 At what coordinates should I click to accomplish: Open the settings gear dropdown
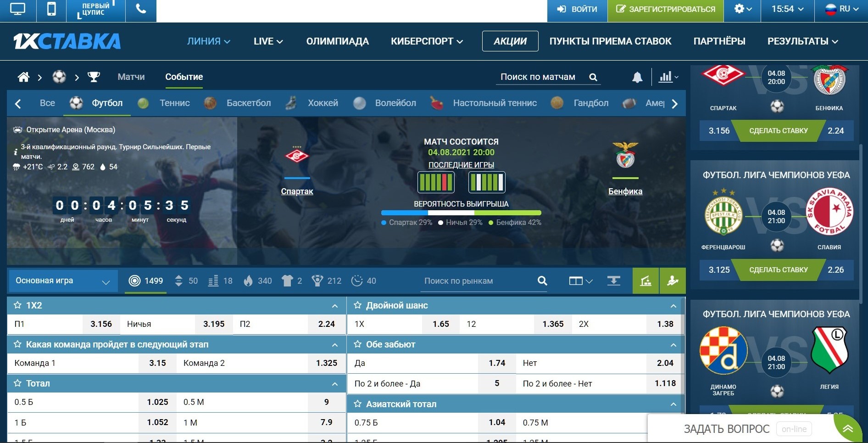[742, 9]
